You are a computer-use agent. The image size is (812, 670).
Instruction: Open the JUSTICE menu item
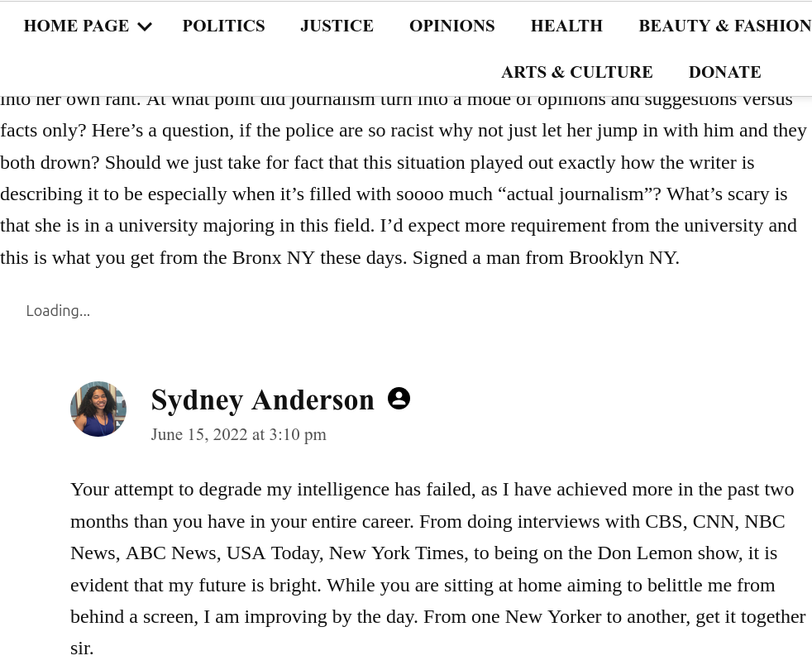coord(337,26)
